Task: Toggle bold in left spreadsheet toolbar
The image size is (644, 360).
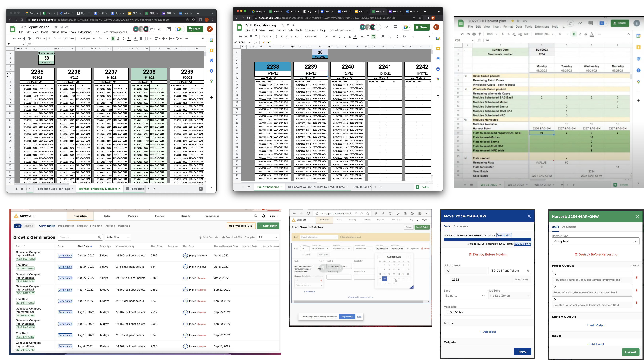Action: click(x=113, y=39)
